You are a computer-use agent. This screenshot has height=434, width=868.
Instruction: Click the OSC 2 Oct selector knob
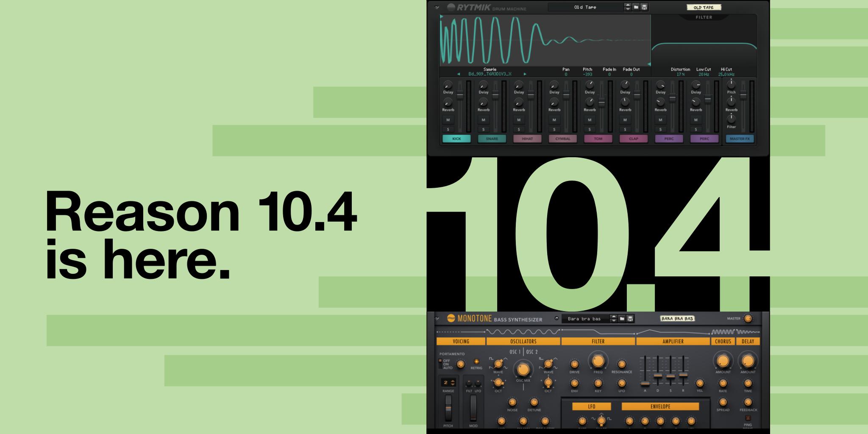coord(548,383)
